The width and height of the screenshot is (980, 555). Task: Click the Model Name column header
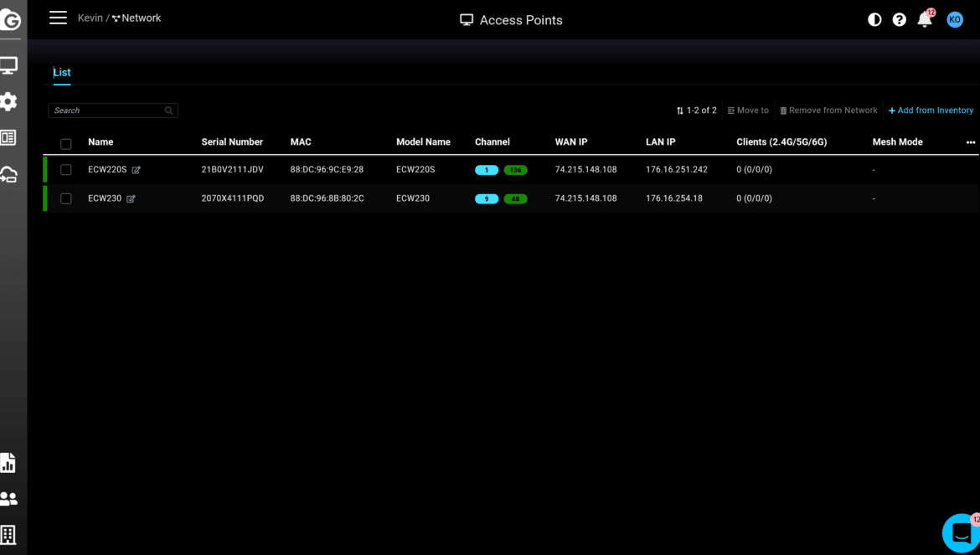pyautogui.click(x=423, y=142)
